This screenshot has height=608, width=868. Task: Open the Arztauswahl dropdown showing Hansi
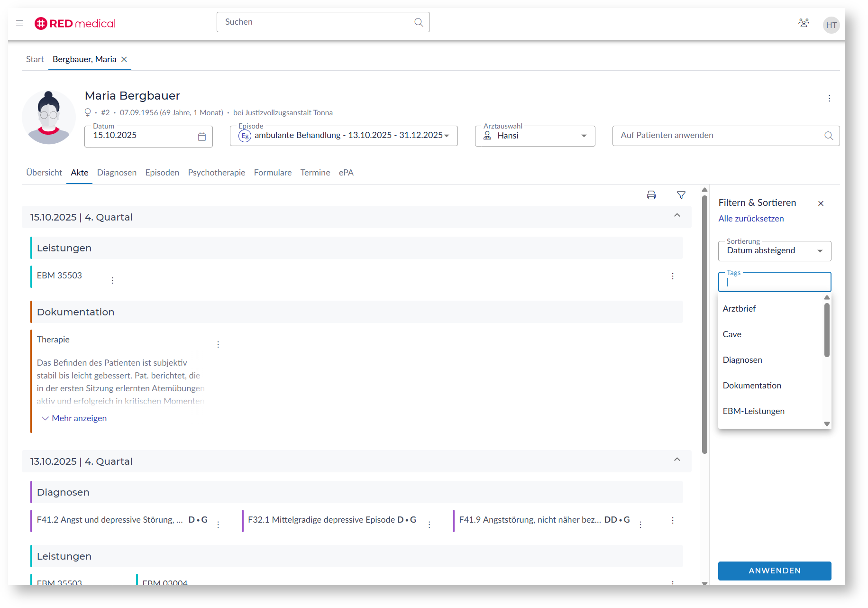(x=535, y=136)
